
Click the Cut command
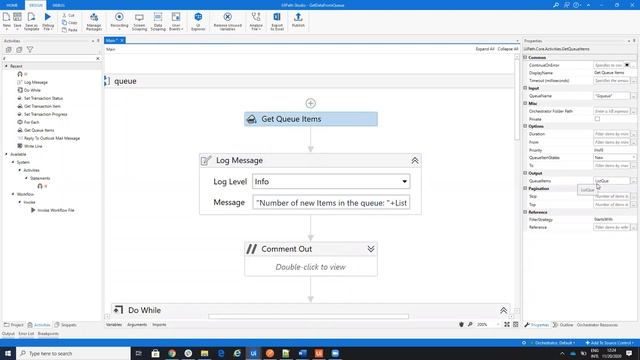[x=69, y=15]
